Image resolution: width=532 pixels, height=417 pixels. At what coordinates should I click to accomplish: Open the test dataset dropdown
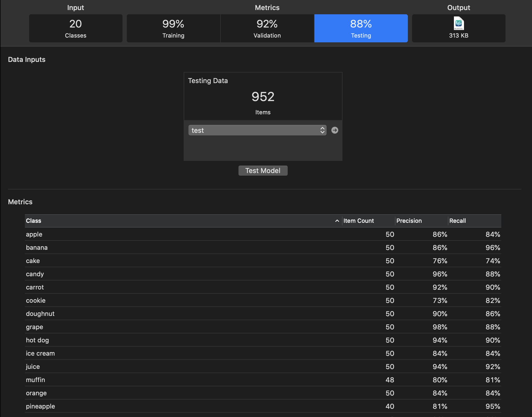coord(254,130)
